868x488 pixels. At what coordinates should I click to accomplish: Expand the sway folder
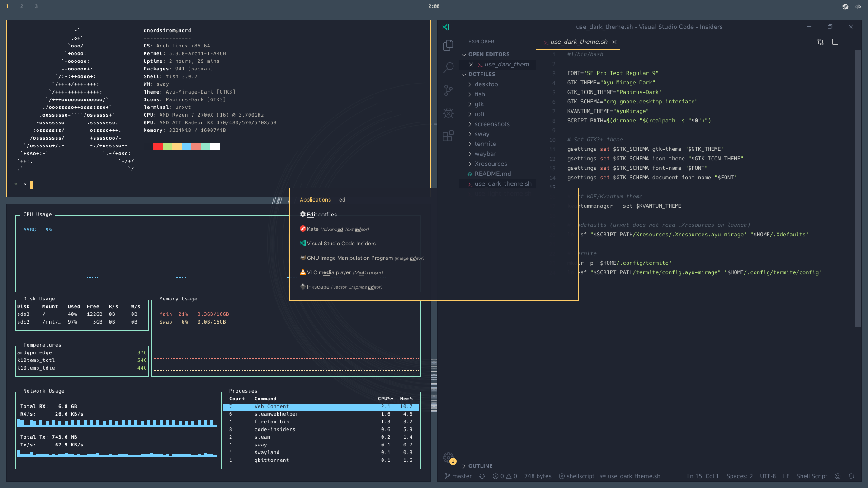pyautogui.click(x=497, y=134)
